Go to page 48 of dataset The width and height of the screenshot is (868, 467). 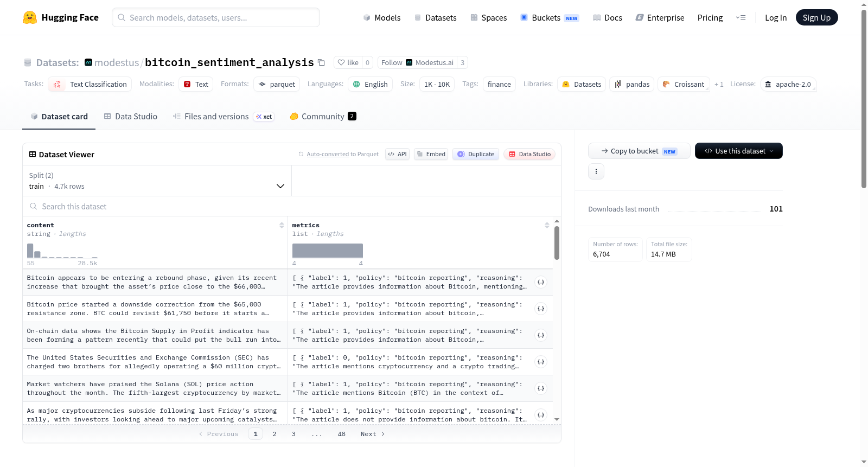click(x=341, y=434)
